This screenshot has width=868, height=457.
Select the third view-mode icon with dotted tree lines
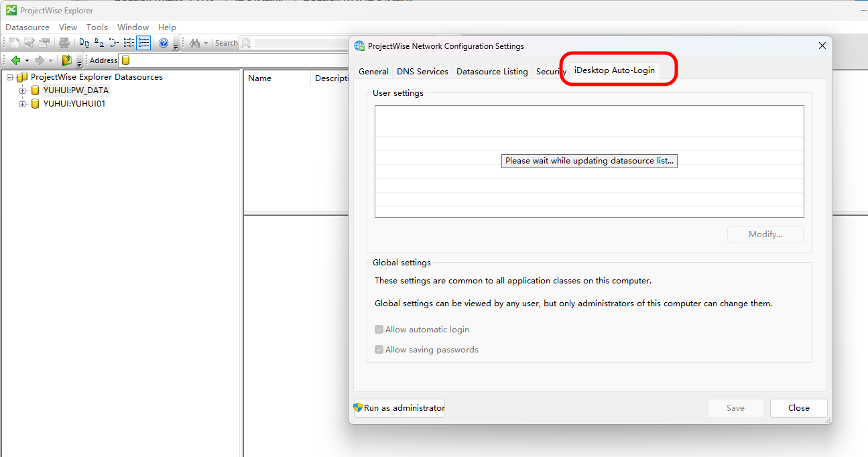coord(114,43)
